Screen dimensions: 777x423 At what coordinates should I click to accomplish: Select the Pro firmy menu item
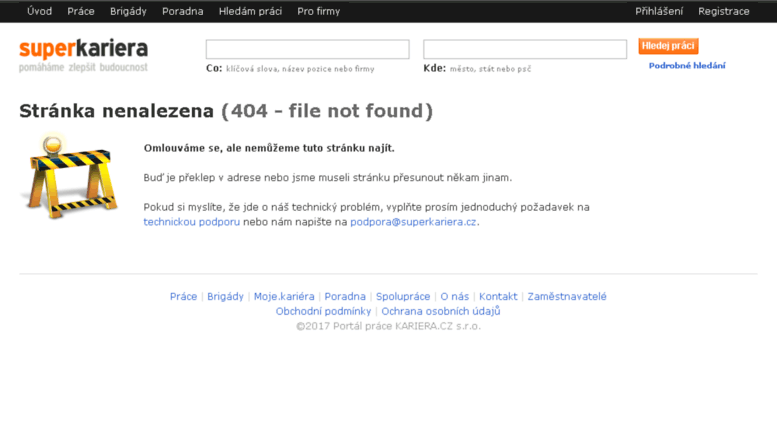point(319,11)
